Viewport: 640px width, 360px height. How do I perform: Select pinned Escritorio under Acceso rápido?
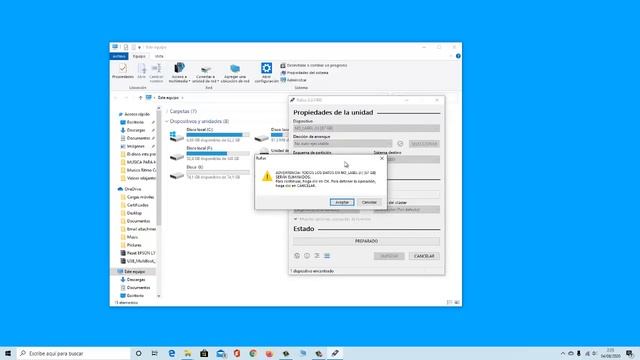click(x=135, y=122)
